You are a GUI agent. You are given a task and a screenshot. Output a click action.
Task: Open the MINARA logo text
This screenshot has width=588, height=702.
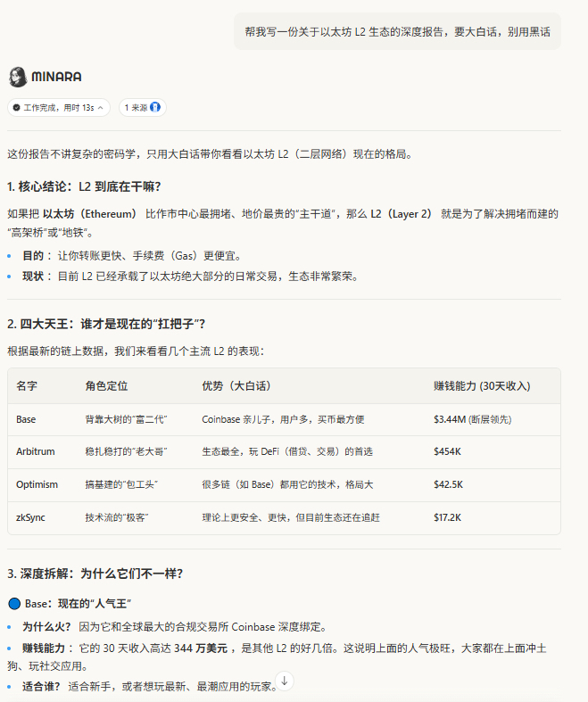tap(56, 77)
